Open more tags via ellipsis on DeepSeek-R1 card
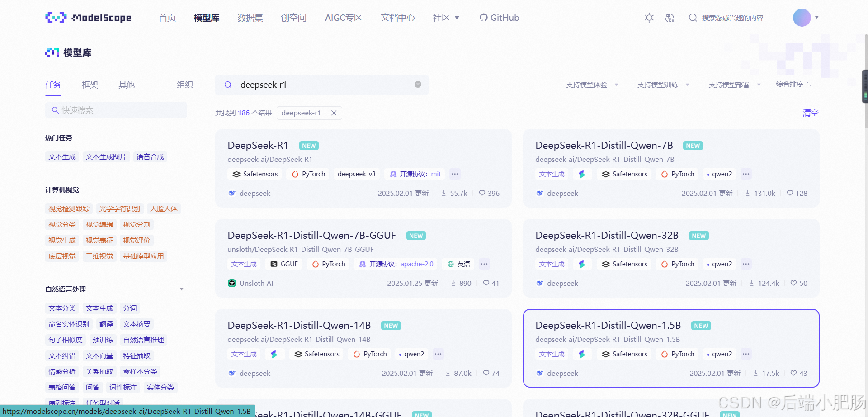Screen dimensions: 868x417 [455, 174]
